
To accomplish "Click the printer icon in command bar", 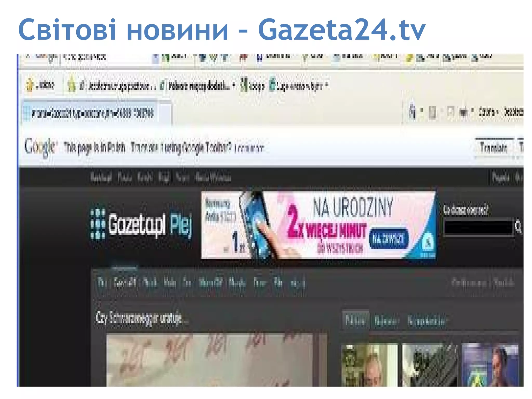I will pyautogui.click(x=463, y=112).
